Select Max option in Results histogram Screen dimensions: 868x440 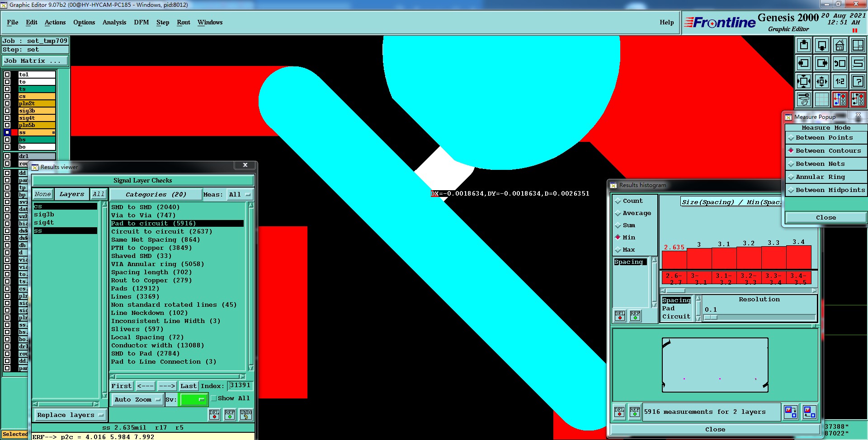pos(625,250)
